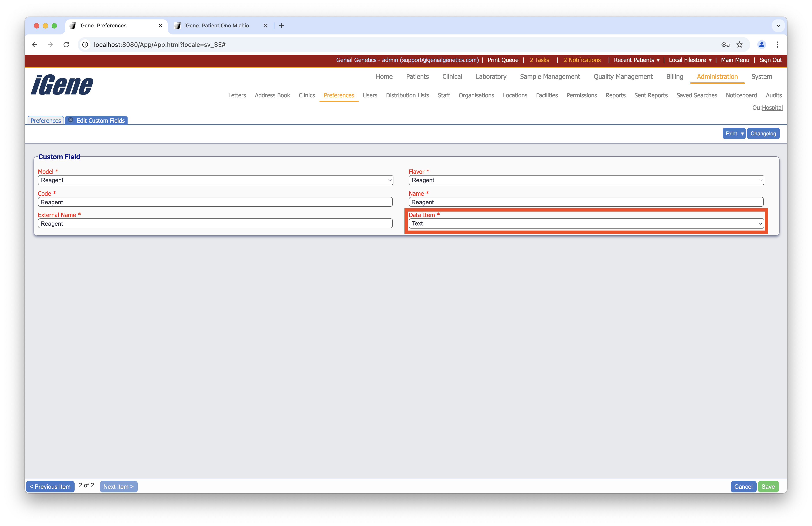This screenshot has width=812, height=526.
Task: Open the browser profile avatar
Action: pos(761,45)
